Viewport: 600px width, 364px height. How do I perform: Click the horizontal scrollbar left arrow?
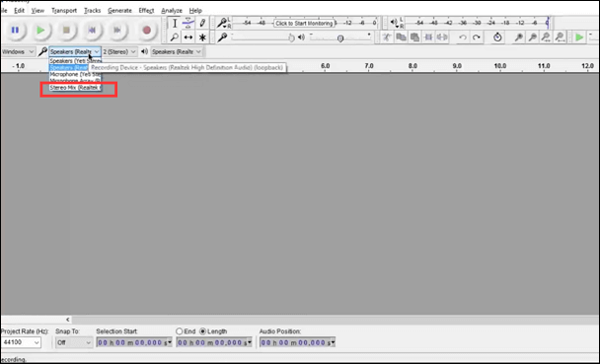click(x=68, y=320)
